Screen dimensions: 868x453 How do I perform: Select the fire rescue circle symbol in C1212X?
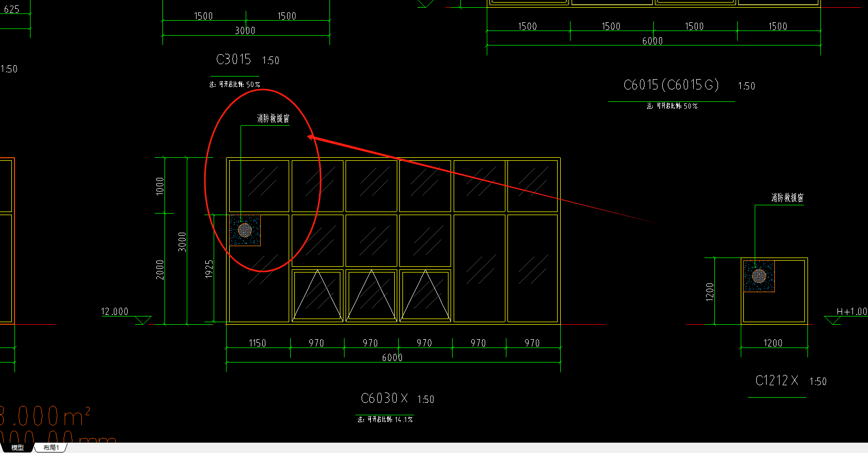pos(759,276)
